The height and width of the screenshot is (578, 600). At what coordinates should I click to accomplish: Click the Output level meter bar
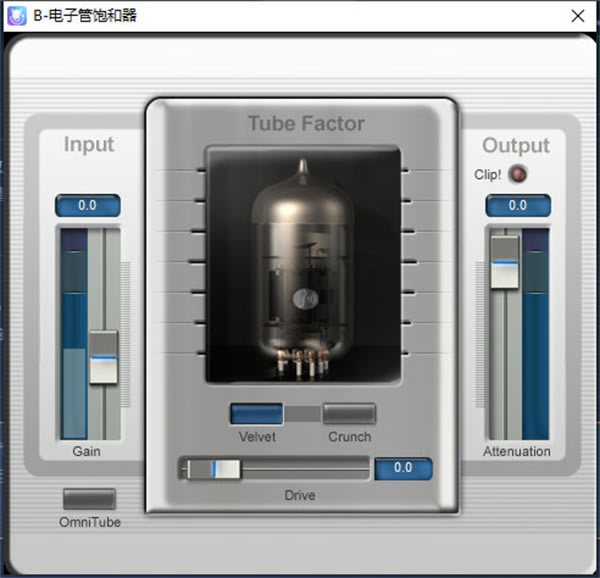pyautogui.click(x=536, y=335)
